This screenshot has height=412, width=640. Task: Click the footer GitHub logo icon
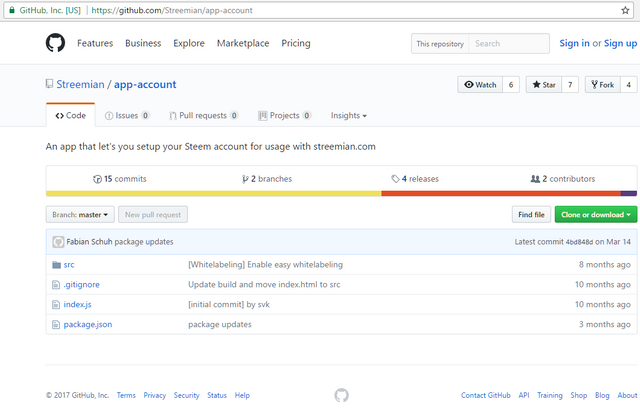pyautogui.click(x=342, y=395)
